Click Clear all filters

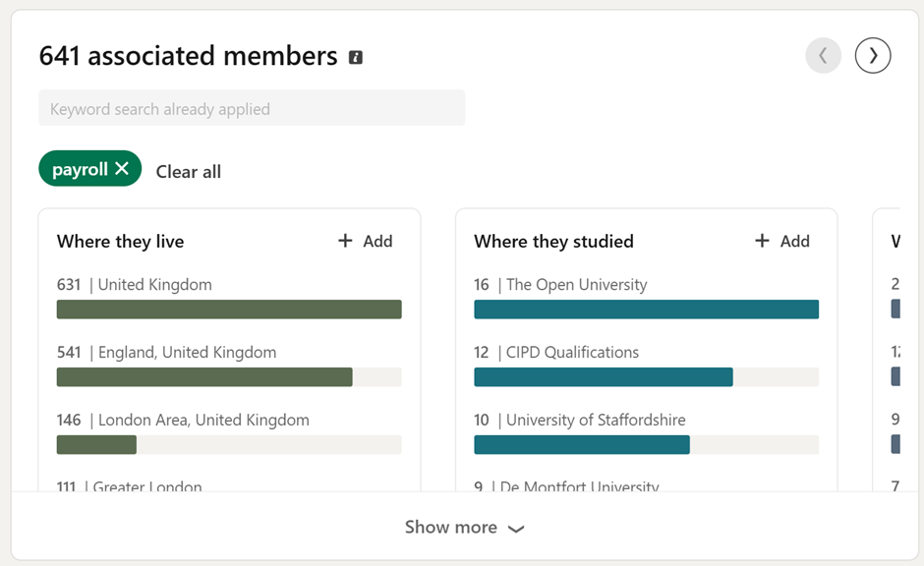click(189, 171)
